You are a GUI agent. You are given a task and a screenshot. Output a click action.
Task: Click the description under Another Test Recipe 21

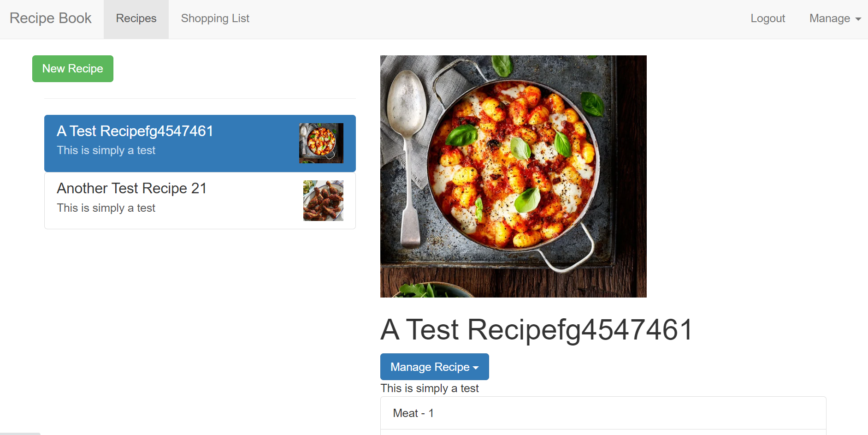pos(106,208)
